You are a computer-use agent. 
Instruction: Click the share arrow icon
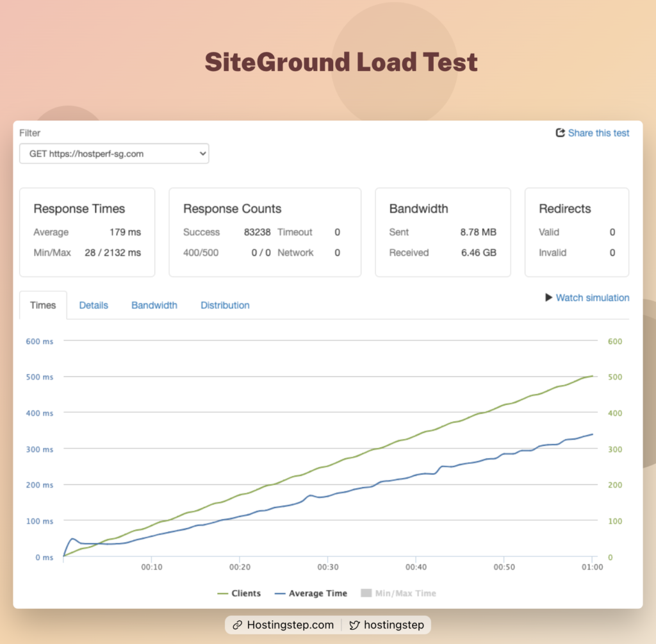[x=560, y=133]
